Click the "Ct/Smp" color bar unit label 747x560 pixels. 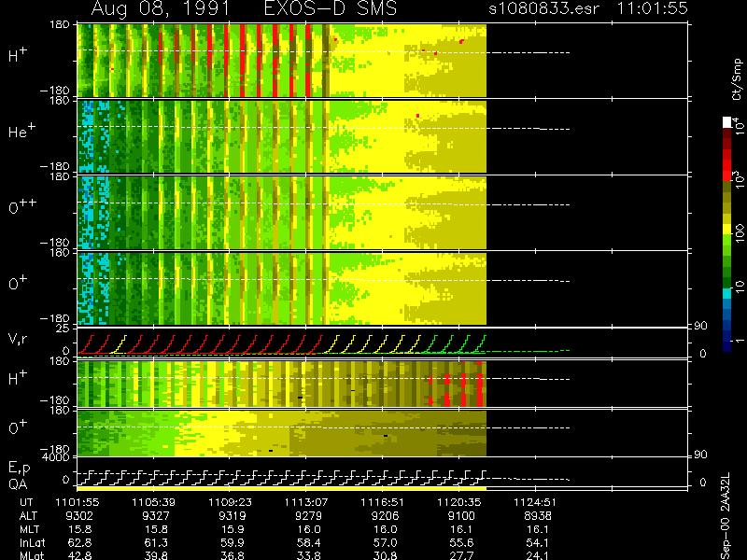737,79
